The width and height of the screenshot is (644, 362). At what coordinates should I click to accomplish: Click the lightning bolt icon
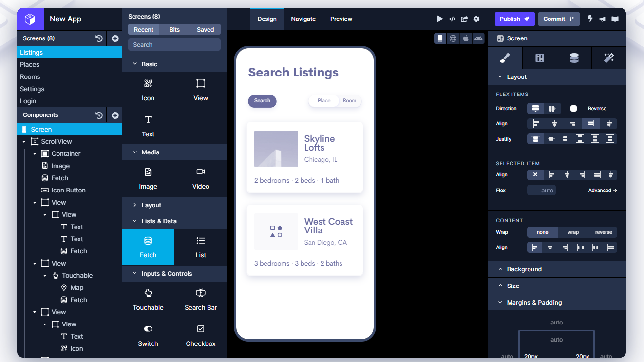click(590, 19)
